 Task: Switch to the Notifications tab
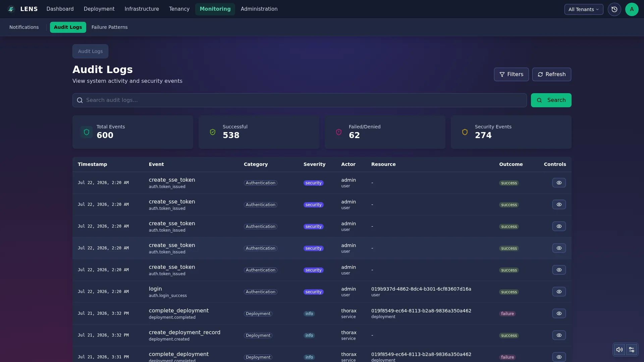coord(24,27)
